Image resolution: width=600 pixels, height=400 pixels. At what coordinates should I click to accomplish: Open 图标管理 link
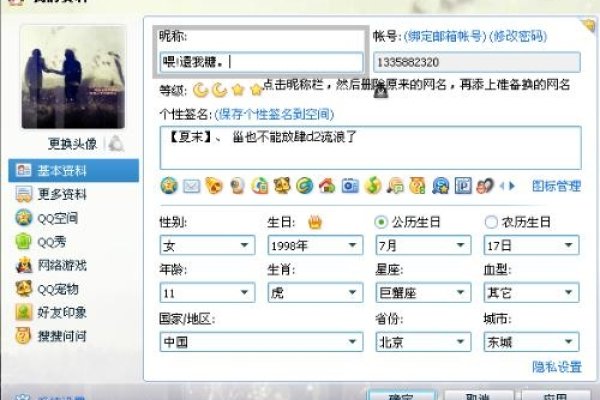(x=556, y=186)
